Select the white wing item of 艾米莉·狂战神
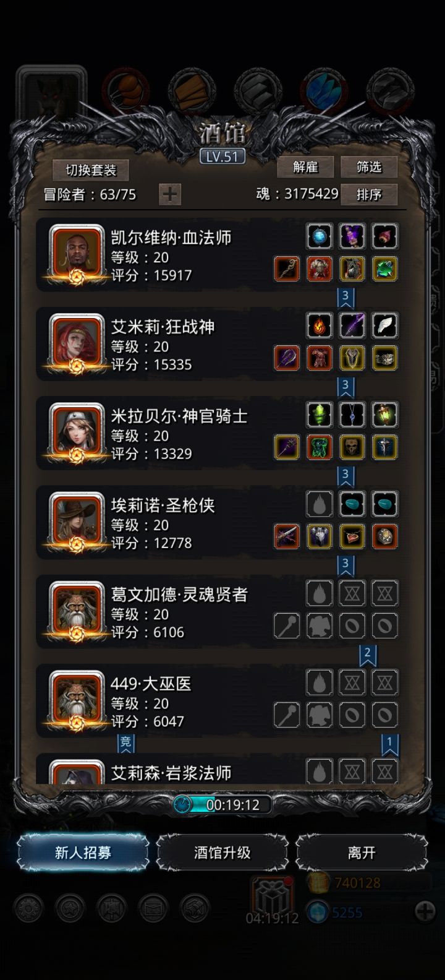This screenshot has height=980, width=445. click(x=385, y=325)
